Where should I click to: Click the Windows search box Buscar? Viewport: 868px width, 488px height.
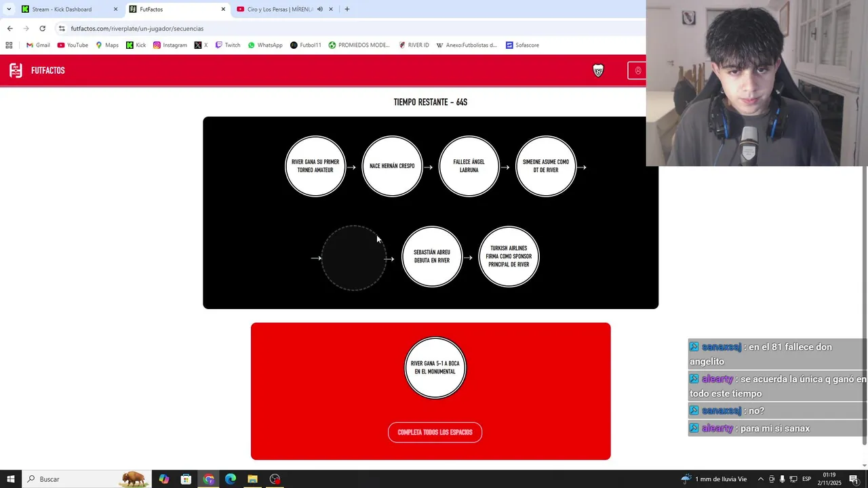(88, 479)
